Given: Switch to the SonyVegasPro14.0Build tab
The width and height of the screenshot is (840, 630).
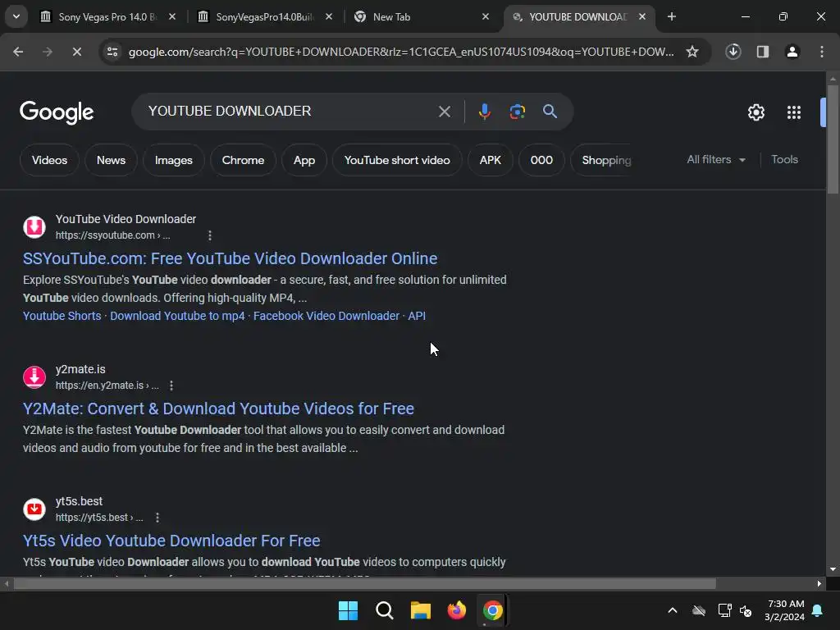Looking at the screenshot, I should coord(265,16).
